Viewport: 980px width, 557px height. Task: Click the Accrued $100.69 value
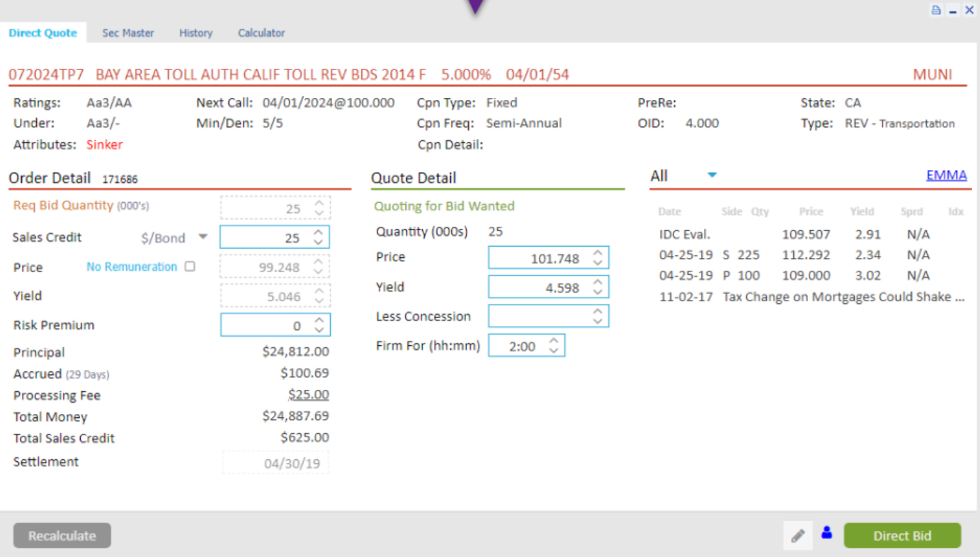point(304,373)
